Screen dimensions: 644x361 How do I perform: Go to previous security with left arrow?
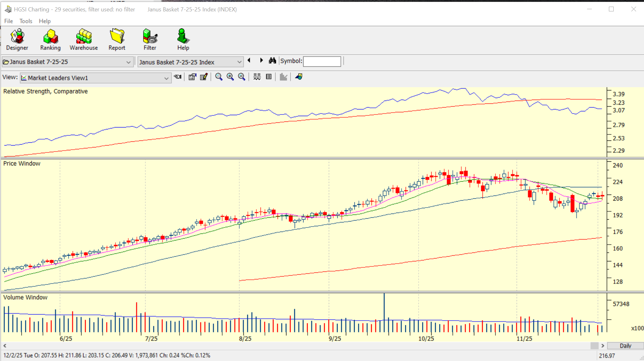(249, 60)
